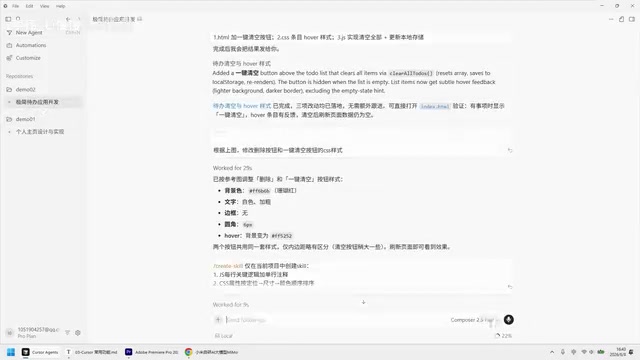Screen dimensions: 640x360
Task: Click the demo02 folder icon
Action: click(9, 89)
